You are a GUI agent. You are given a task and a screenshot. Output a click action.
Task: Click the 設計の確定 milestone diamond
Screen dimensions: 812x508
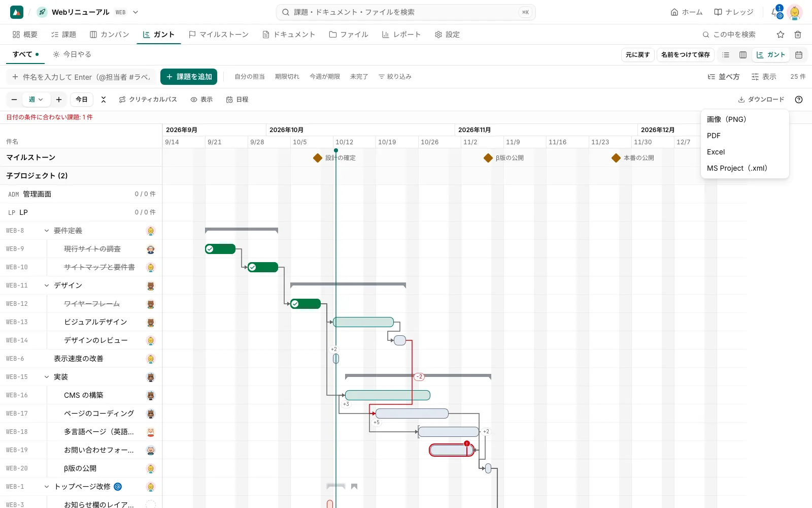tap(318, 158)
